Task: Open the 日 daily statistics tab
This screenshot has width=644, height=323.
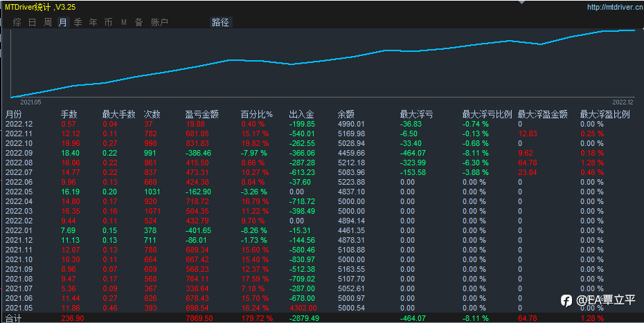Action: tap(32, 22)
